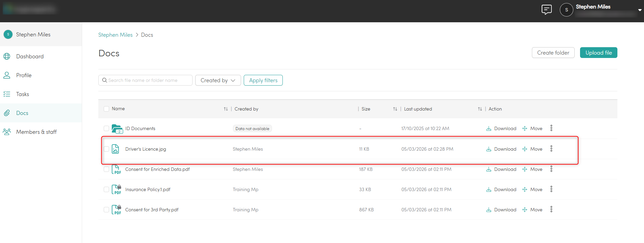
Task: Sort by Name column arrows
Action: tap(226, 109)
